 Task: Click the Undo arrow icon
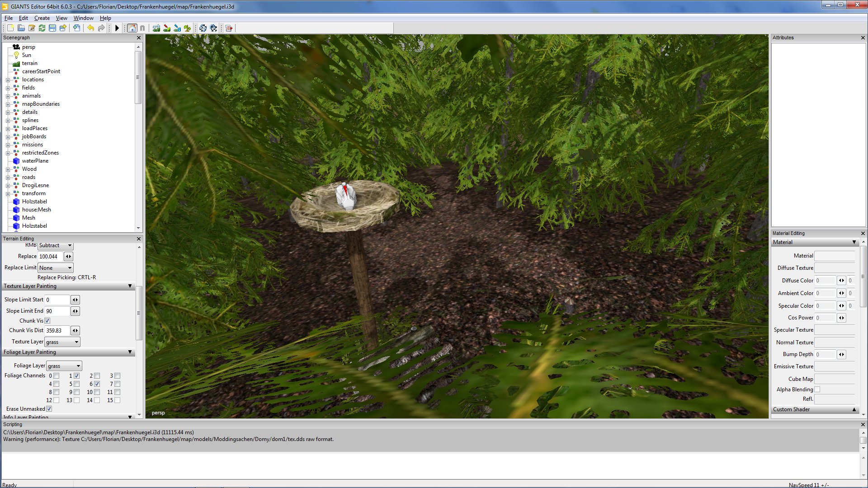(x=90, y=28)
